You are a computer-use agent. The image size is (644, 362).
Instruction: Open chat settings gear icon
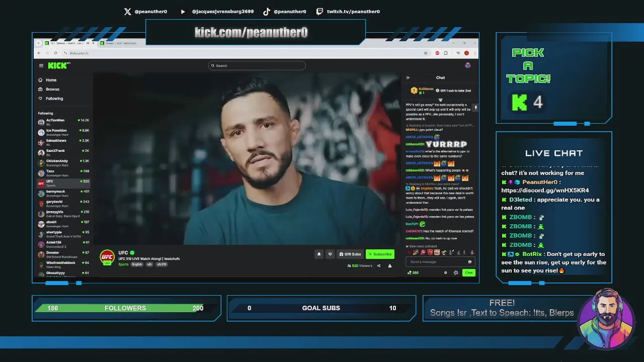[x=445, y=273]
